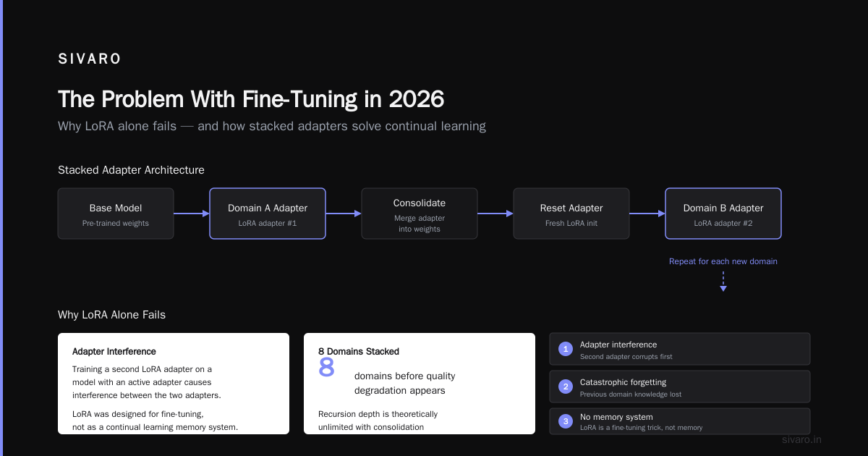Viewport: 868px width, 456px height.
Task: Select the Domain A Adapter box
Action: pos(268,214)
